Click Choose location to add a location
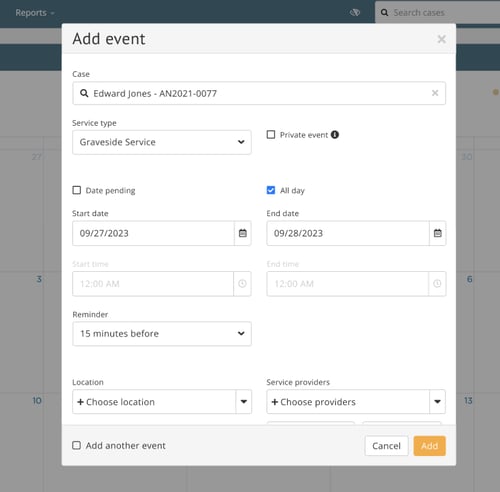 (154, 402)
